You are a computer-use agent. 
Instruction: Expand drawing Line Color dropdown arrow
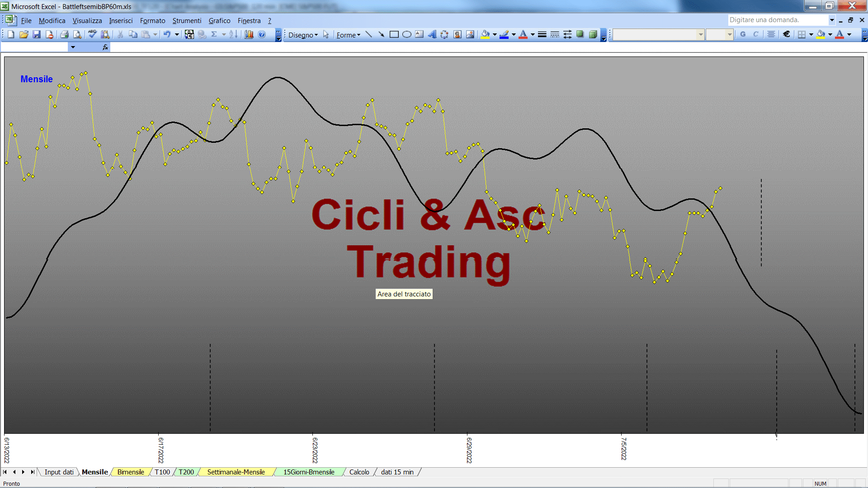click(x=514, y=34)
